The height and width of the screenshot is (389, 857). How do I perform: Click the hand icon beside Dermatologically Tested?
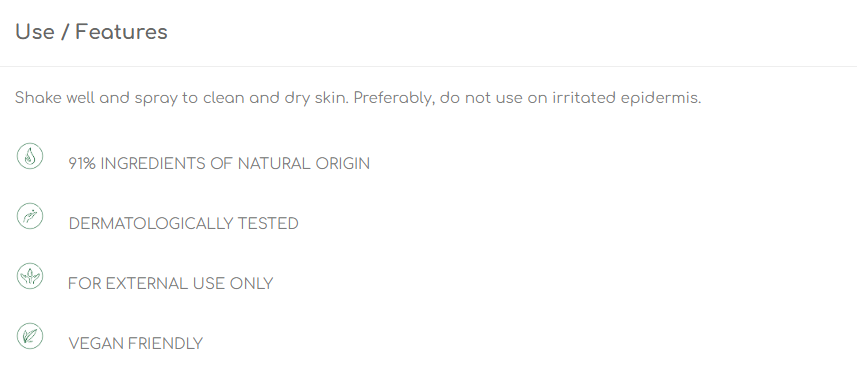(x=30, y=216)
